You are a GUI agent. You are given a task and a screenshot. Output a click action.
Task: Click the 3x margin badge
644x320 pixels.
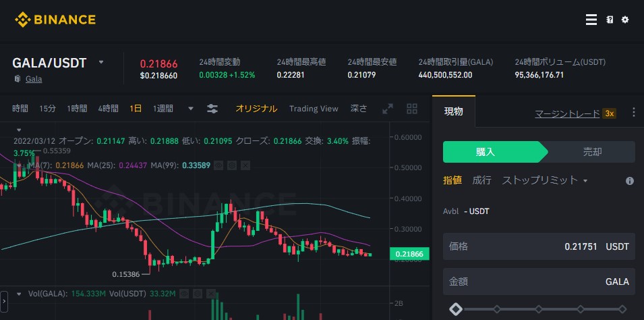[609, 113]
